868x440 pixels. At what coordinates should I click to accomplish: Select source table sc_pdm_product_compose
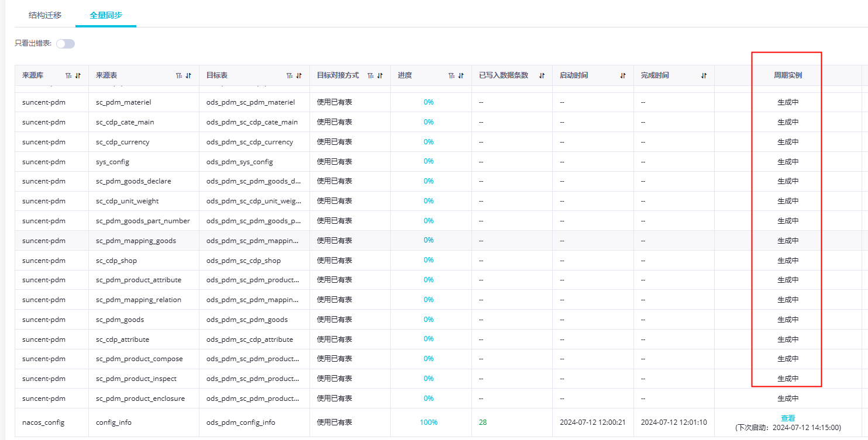click(140, 359)
